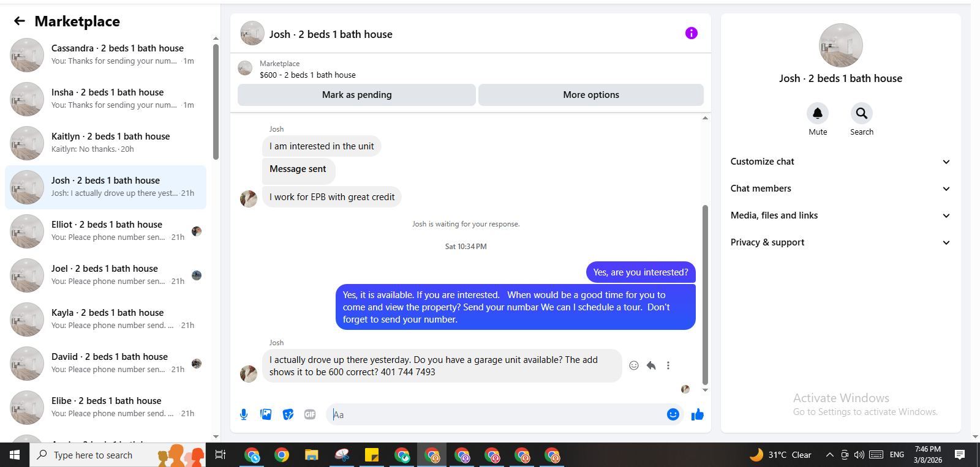React to Josh's last message with emoji
980x467 pixels.
(634, 365)
